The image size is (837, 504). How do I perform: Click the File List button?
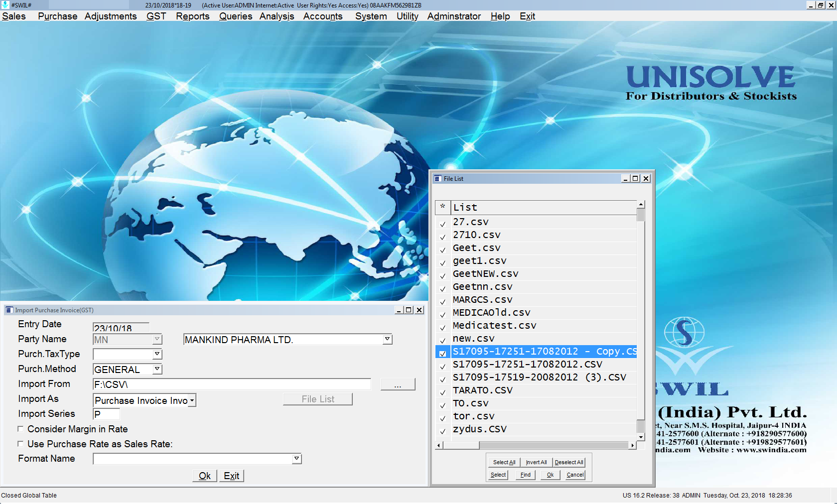(x=318, y=399)
